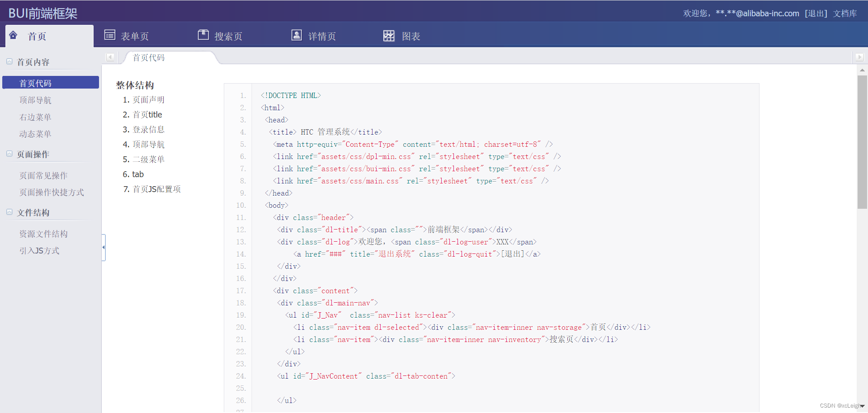Select 首页代码 in the sidebar menu
868x413 pixels.
click(51, 83)
